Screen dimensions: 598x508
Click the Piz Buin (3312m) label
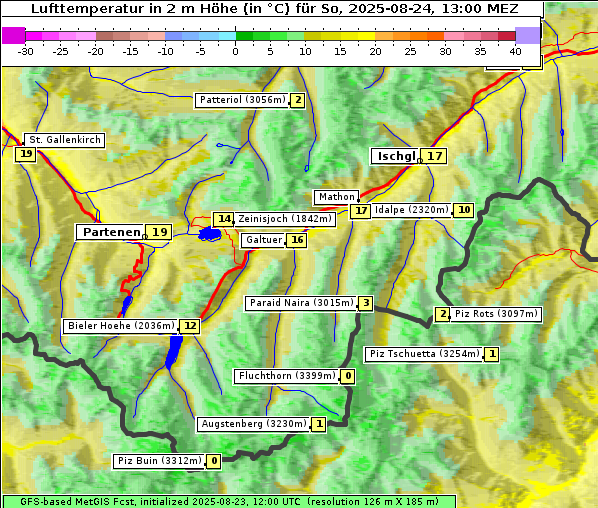pyautogui.click(x=159, y=461)
